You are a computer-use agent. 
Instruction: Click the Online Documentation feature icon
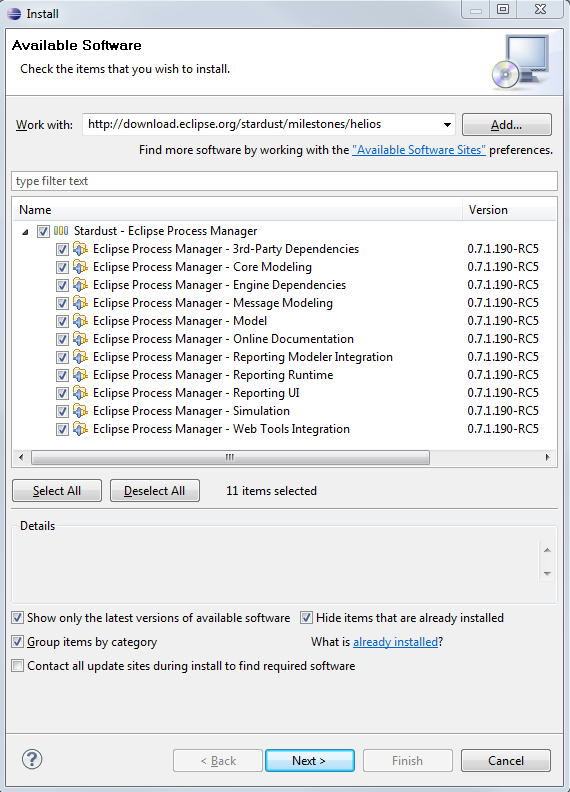(80, 338)
